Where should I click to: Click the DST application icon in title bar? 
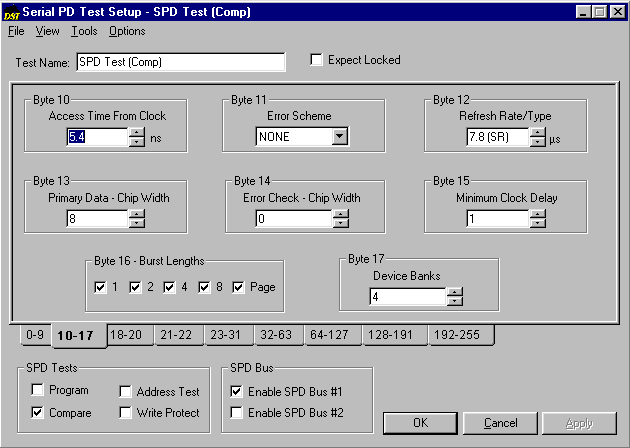pyautogui.click(x=12, y=12)
